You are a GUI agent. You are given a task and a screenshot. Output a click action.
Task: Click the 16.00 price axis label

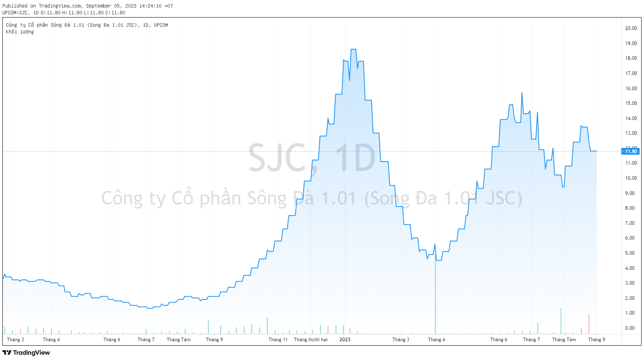coord(631,89)
